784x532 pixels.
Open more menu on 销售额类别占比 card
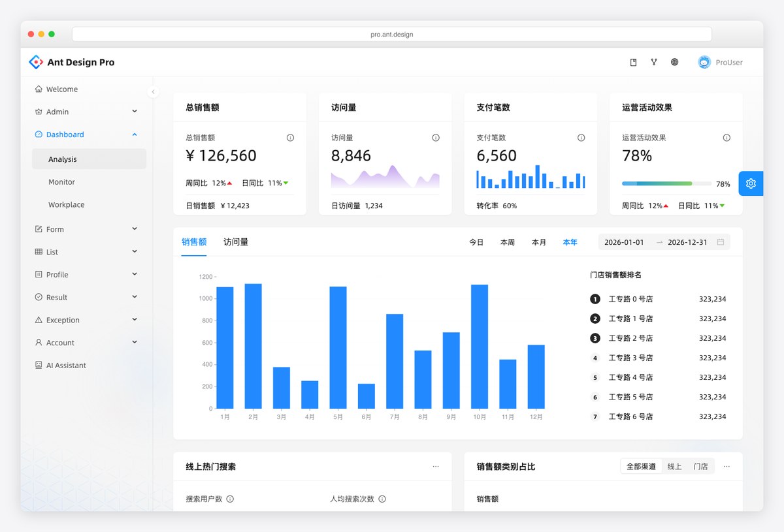click(x=727, y=467)
